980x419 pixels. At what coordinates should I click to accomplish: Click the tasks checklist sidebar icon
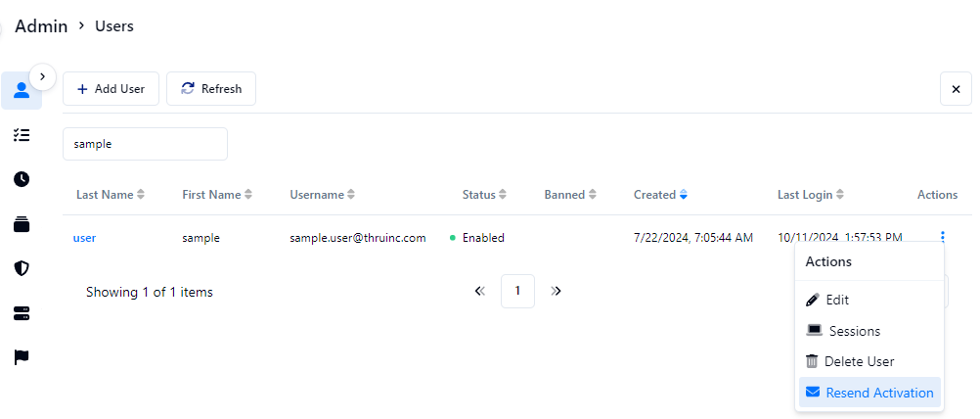pyautogui.click(x=22, y=135)
